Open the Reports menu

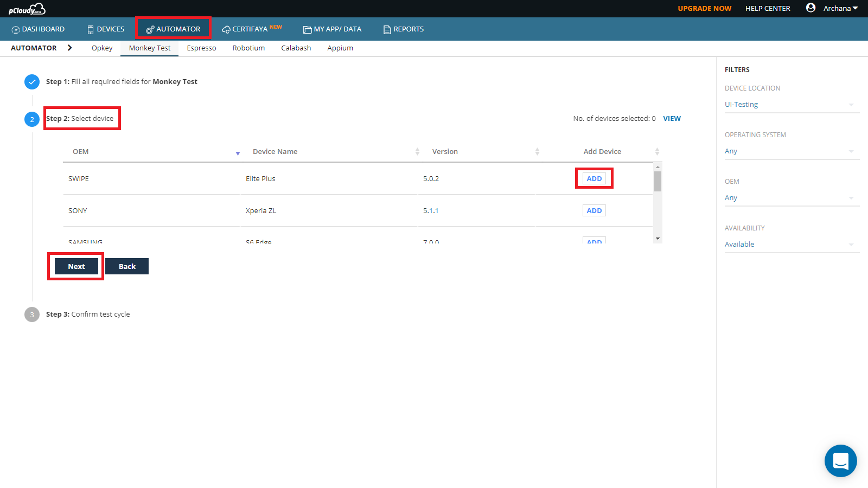click(404, 29)
